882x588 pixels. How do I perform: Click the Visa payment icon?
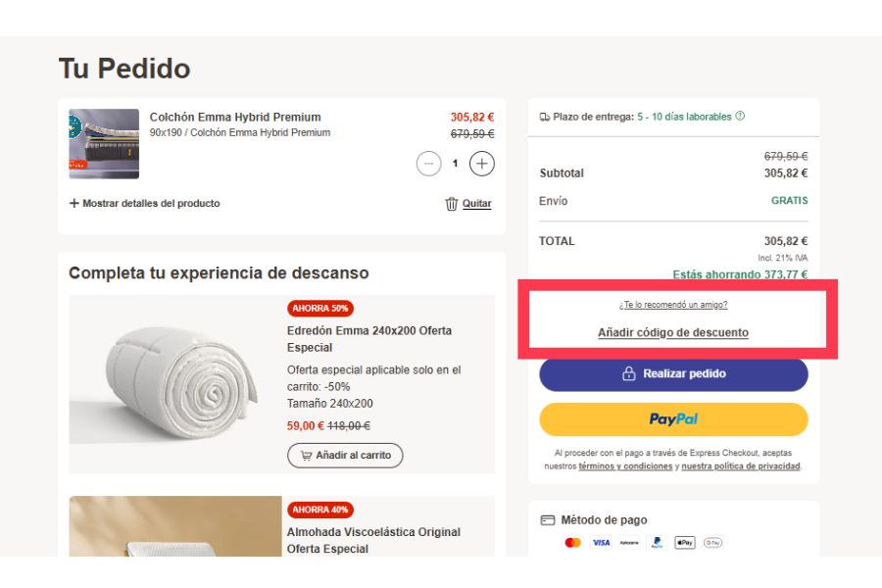point(601,543)
